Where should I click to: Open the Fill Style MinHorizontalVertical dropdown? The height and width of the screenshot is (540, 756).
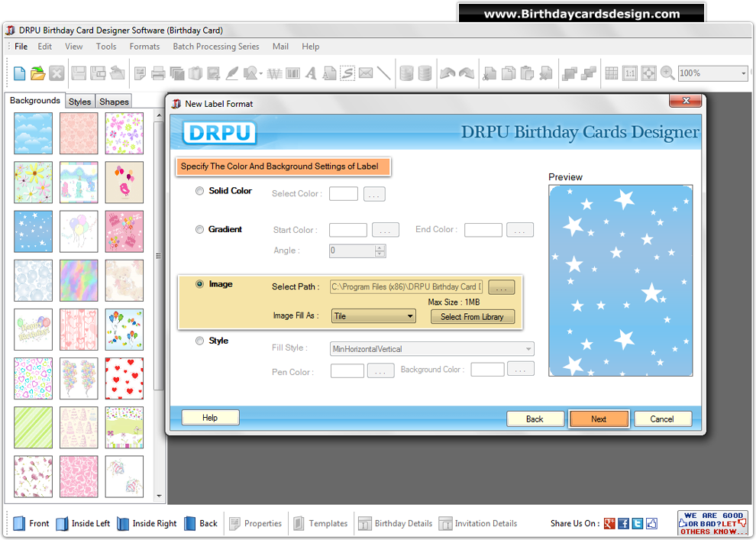tap(432, 349)
